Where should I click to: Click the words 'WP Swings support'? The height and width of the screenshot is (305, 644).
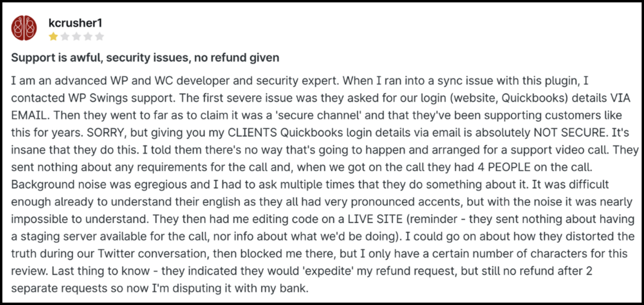point(121,98)
